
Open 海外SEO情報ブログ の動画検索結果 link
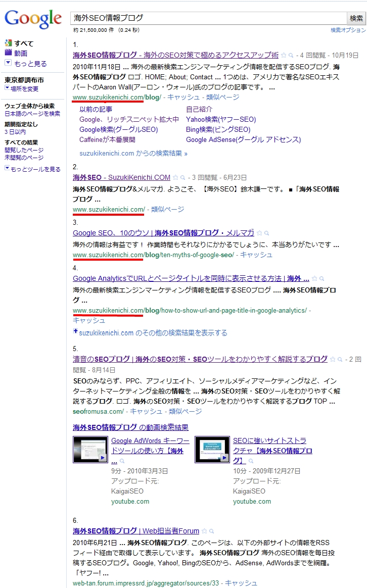pyautogui.click(x=130, y=427)
